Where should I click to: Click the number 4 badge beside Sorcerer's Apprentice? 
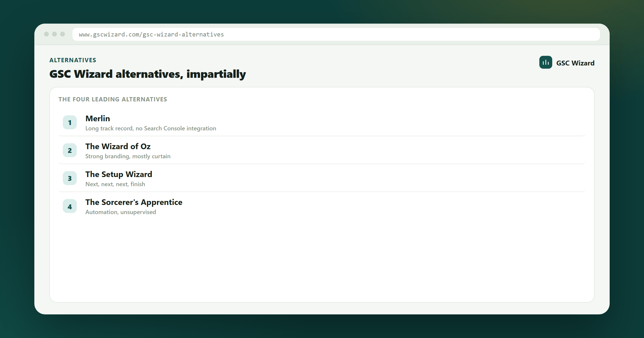(x=70, y=206)
